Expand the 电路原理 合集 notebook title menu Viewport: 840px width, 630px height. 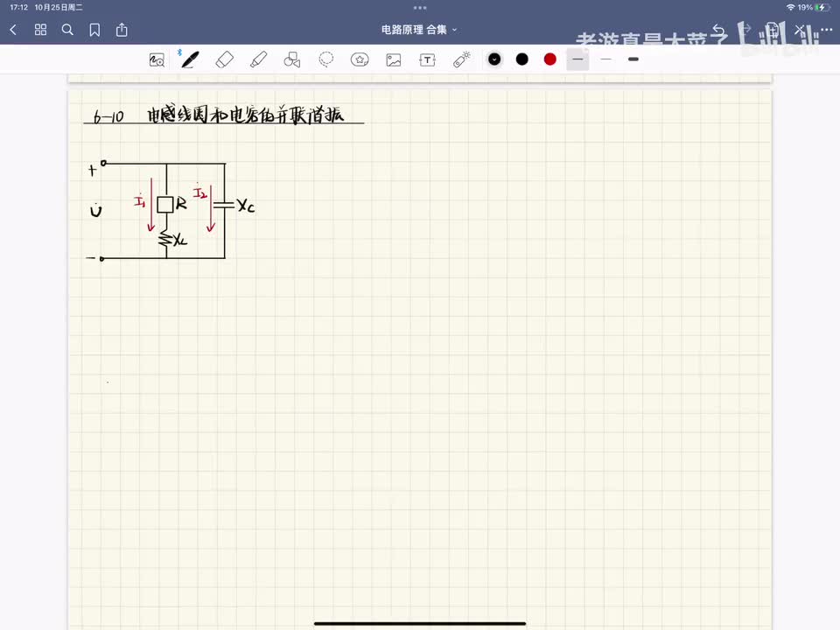pos(419,30)
